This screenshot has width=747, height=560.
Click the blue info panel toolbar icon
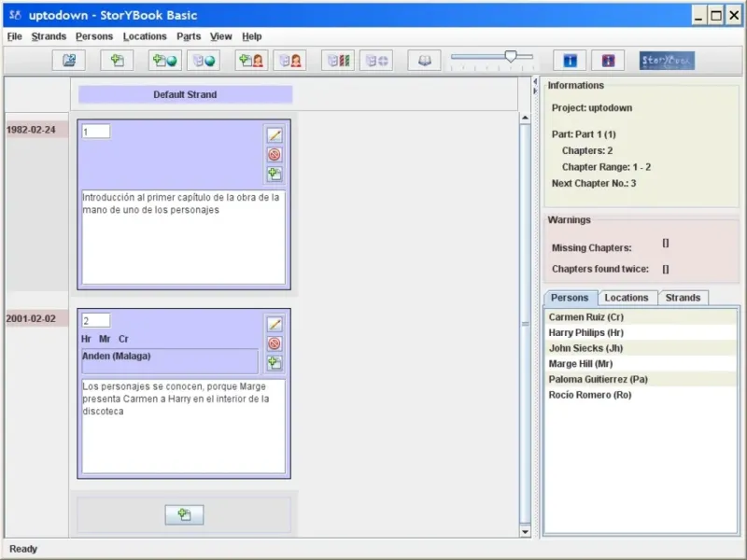[x=570, y=61]
